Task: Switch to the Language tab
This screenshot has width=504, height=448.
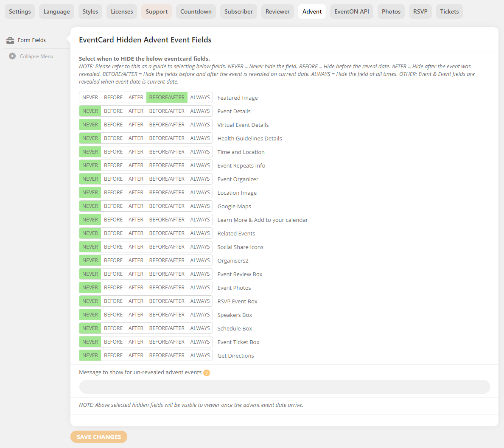Action: coord(56,11)
